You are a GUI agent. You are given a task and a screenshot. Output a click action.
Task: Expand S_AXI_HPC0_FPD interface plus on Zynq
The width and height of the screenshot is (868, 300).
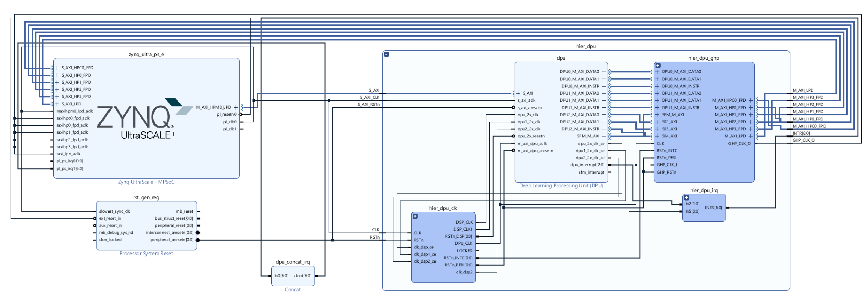coord(57,68)
